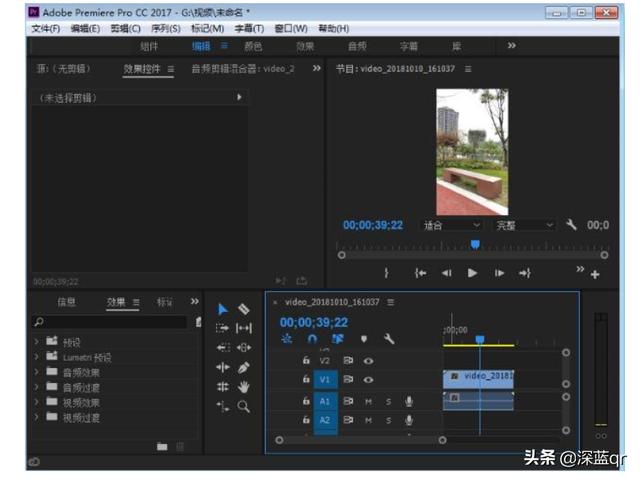Select the Pen tool
This screenshot has height=480, width=640.
pos(244,367)
